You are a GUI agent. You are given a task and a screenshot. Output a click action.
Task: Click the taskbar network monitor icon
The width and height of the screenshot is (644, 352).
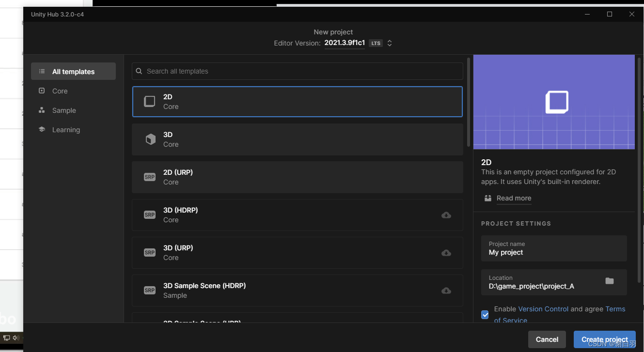[x=7, y=338]
